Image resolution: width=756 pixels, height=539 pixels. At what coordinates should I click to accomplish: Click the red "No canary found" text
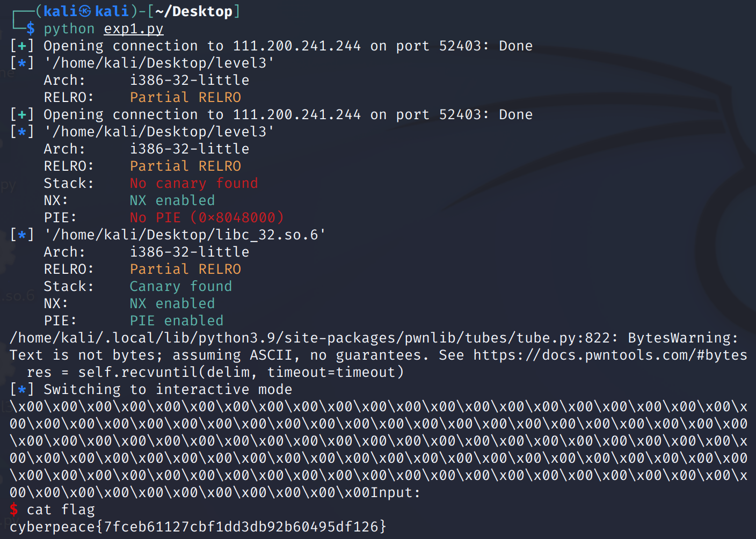click(193, 183)
